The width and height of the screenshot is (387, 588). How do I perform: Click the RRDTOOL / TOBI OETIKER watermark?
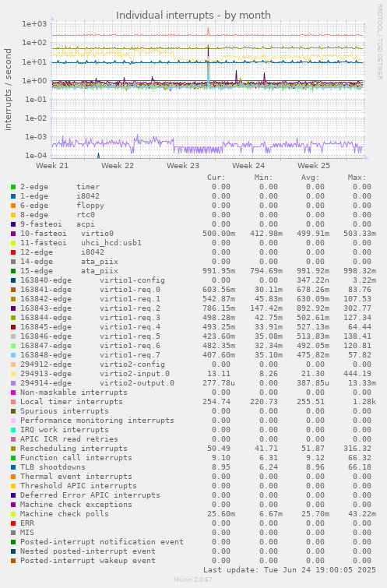pyautogui.click(x=379, y=42)
